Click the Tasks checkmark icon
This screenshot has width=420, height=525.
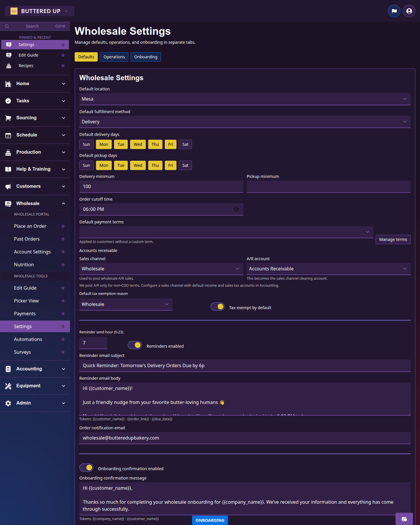point(8,101)
